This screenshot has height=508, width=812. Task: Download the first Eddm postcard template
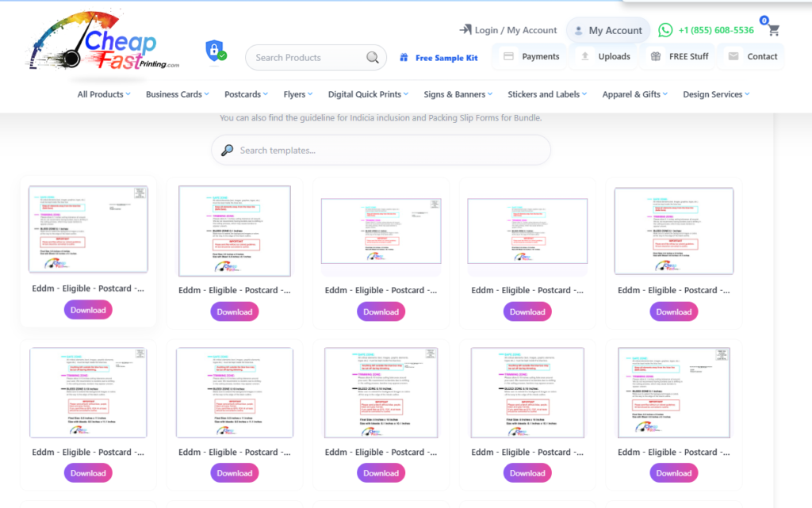tap(88, 310)
